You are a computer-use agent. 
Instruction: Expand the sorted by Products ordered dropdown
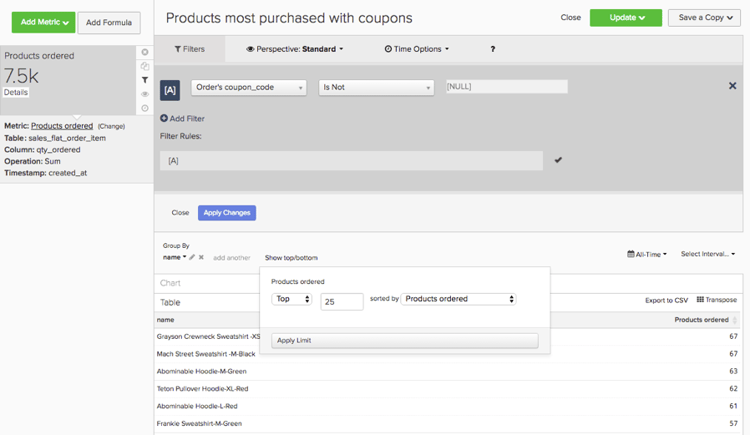tap(459, 299)
